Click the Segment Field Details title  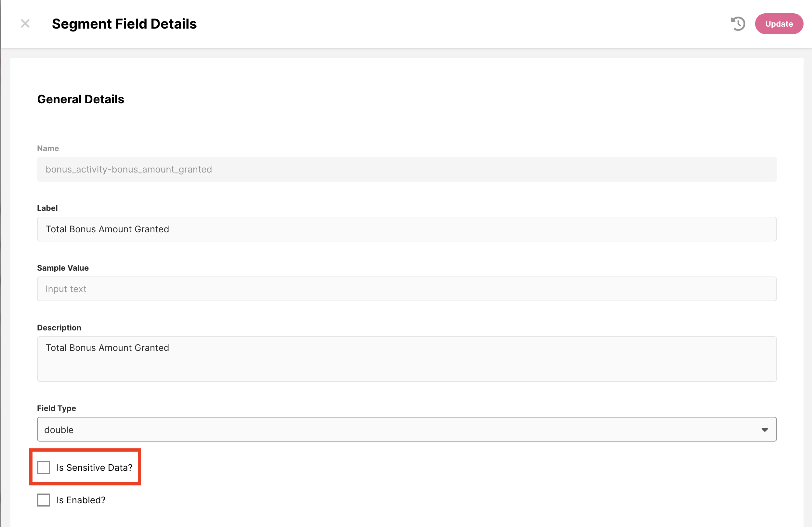point(124,24)
